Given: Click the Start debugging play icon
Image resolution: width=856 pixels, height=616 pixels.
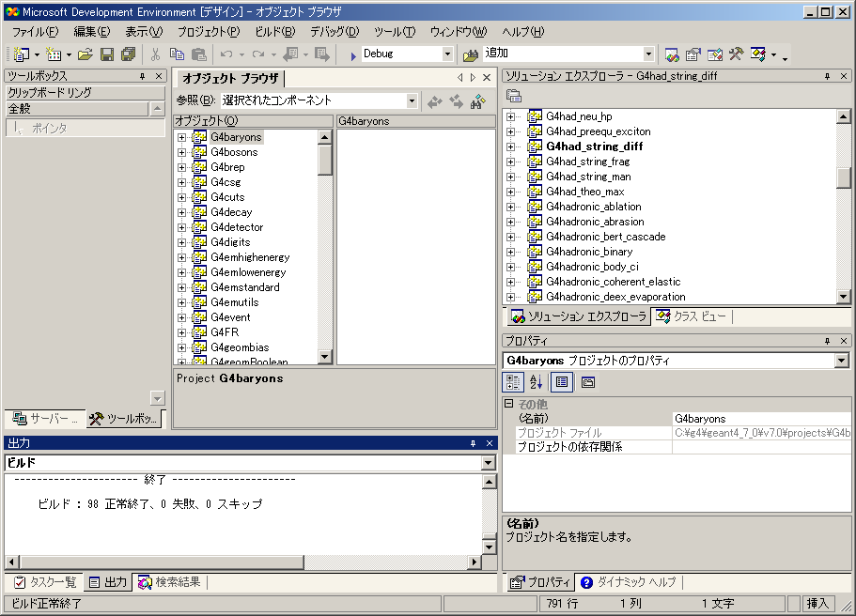Looking at the screenshot, I should point(352,55).
